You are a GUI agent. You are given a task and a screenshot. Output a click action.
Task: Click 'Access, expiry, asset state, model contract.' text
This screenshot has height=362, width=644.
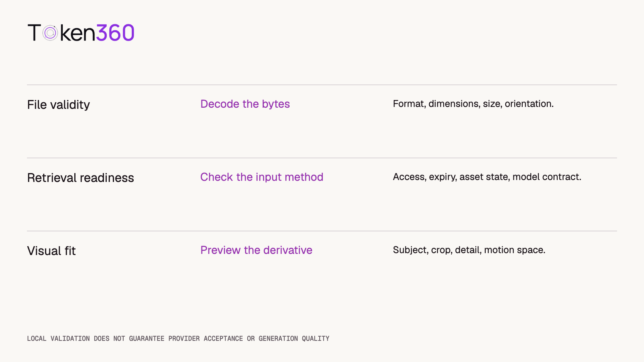tap(487, 177)
